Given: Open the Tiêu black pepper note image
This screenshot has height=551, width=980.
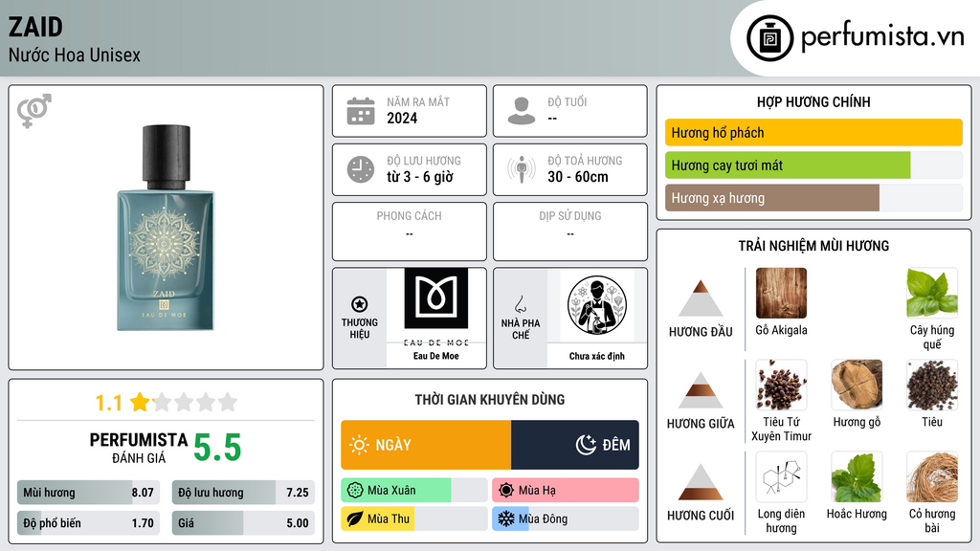Looking at the screenshot, I should pyautogui.click(x=932, y=385).
